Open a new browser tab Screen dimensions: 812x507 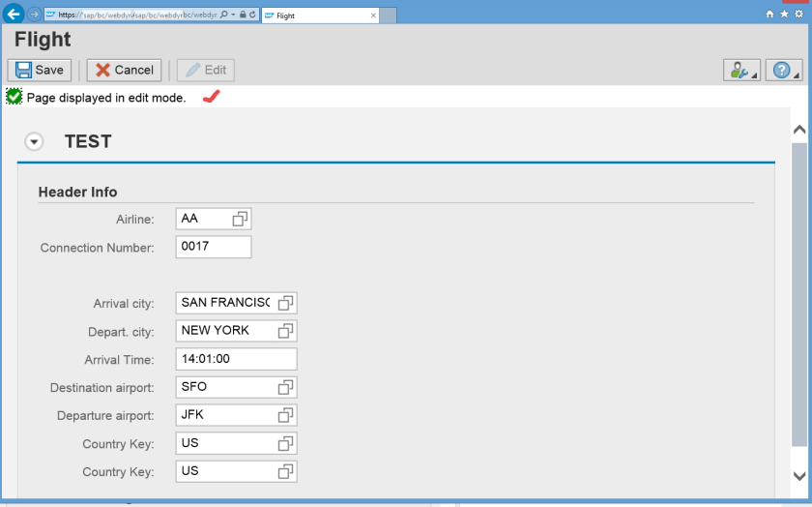(x=389, y=15)
